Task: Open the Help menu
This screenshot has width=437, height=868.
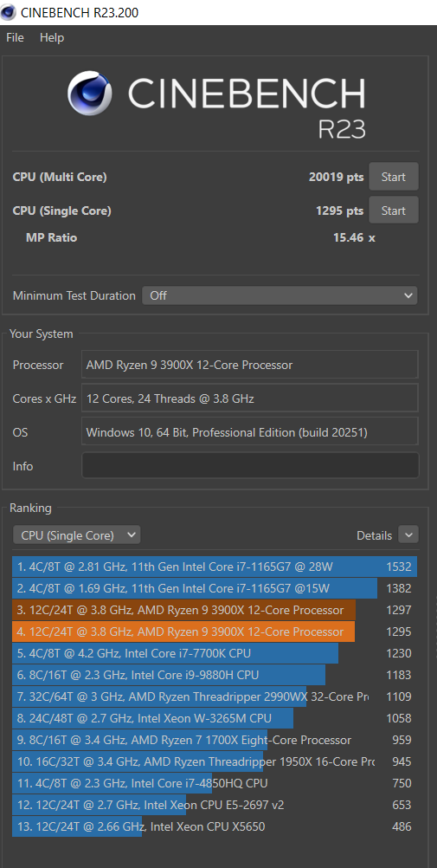Action: [x=52, y=37]
